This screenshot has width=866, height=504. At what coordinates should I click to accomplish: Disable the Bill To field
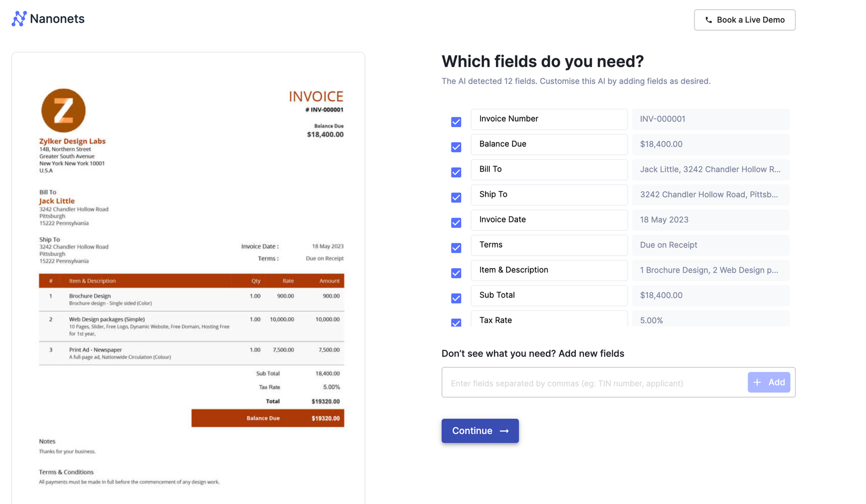point(456,172)
